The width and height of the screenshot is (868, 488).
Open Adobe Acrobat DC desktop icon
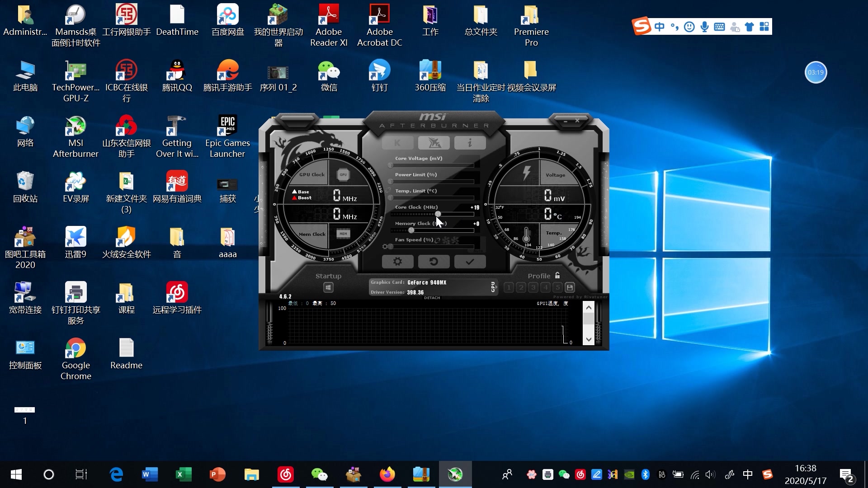(379, 26)
